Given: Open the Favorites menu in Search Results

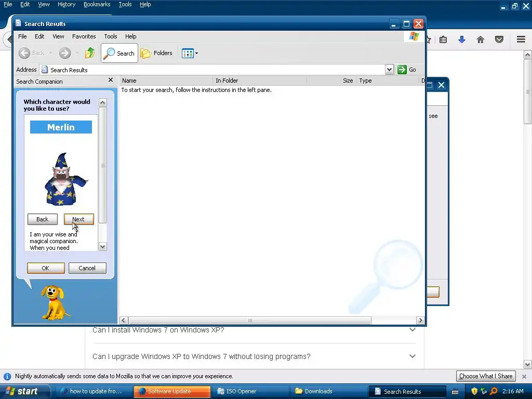Looking at the screenshot, I should point(84,36).
